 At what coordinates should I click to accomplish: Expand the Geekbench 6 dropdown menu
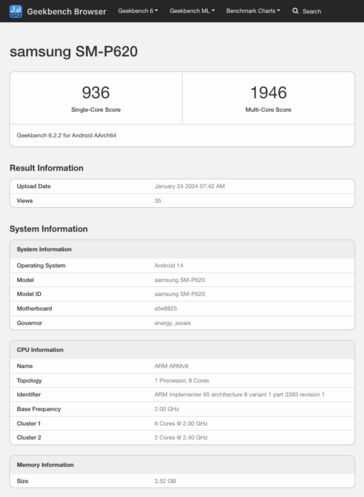138,11
